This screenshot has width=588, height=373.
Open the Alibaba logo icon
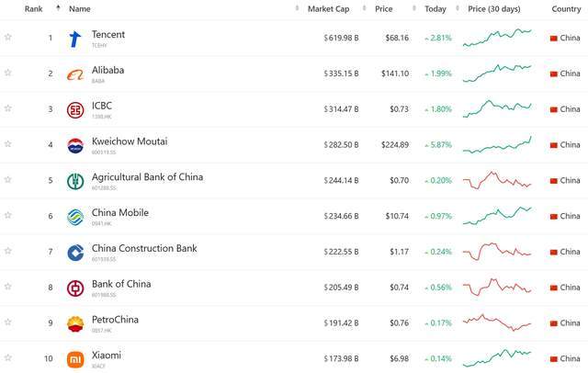pos(75,75)
